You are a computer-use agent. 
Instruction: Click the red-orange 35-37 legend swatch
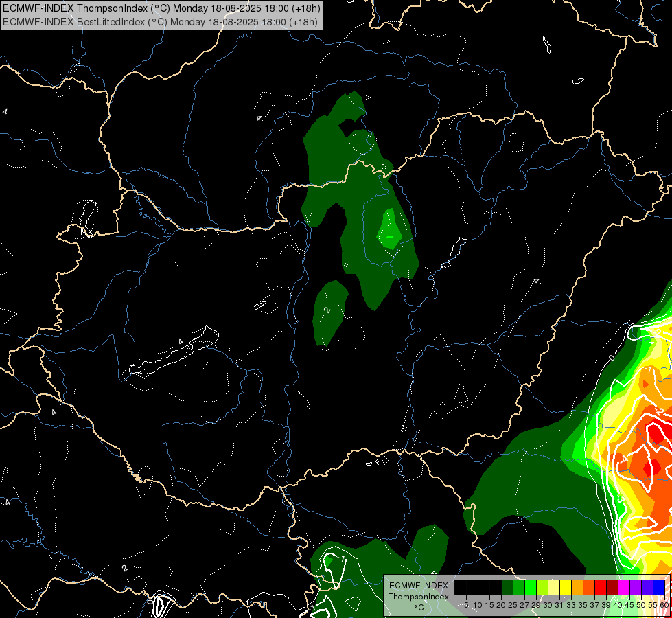pos(589,587)
